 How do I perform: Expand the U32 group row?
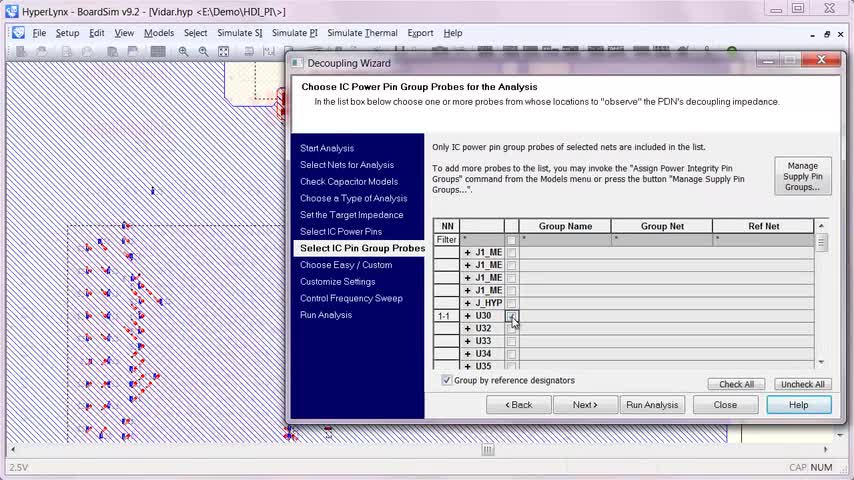click(x=467, y=329)
